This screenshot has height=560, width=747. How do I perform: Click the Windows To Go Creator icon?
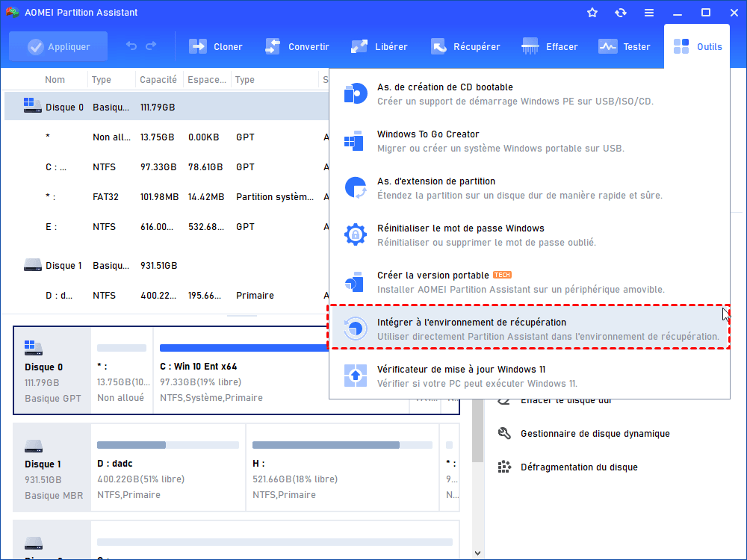click(354, 140)
